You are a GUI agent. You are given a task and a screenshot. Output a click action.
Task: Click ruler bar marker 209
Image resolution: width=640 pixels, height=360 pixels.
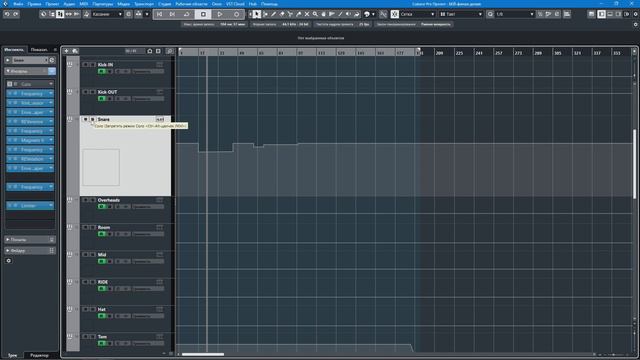pos(440,53)
